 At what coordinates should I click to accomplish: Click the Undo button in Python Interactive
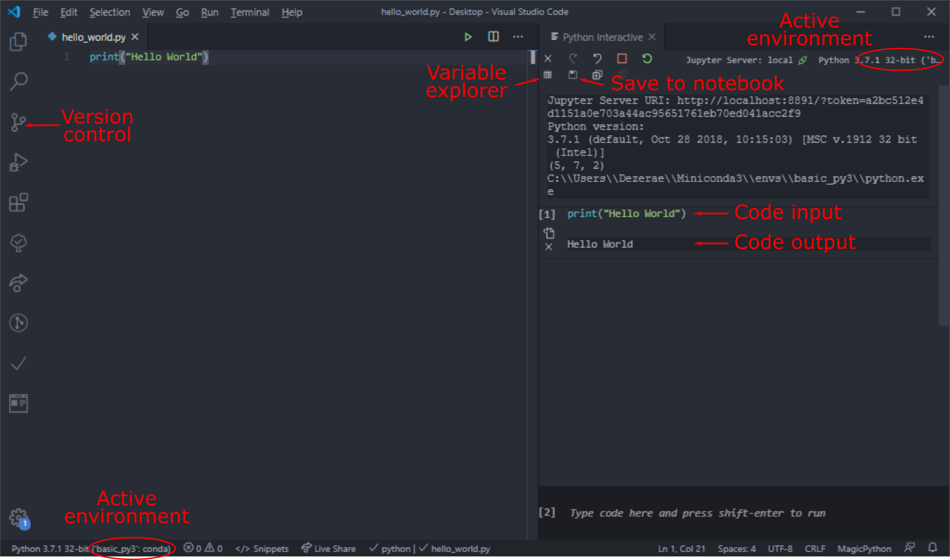tap(597, 59)
